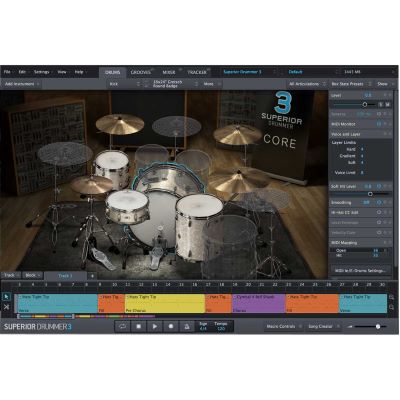Switch to the Grooves tab
The image size is (400, 400).
point(140,72)
